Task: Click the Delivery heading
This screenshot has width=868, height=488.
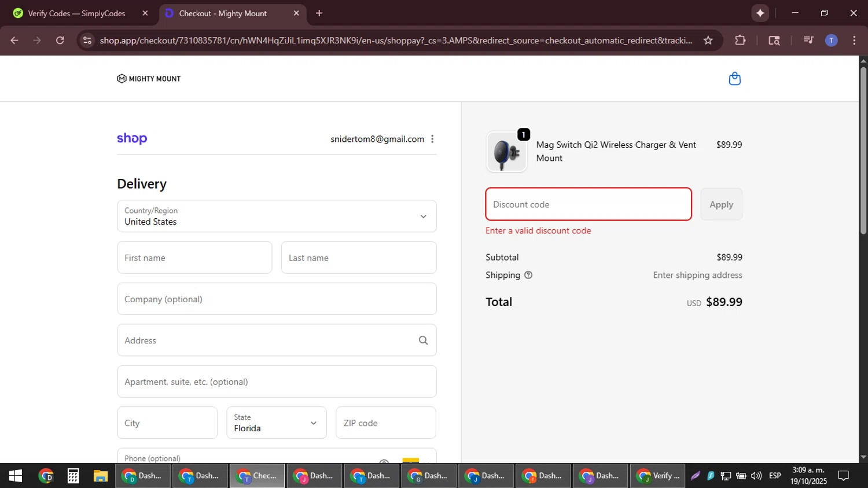Action: 142,184
